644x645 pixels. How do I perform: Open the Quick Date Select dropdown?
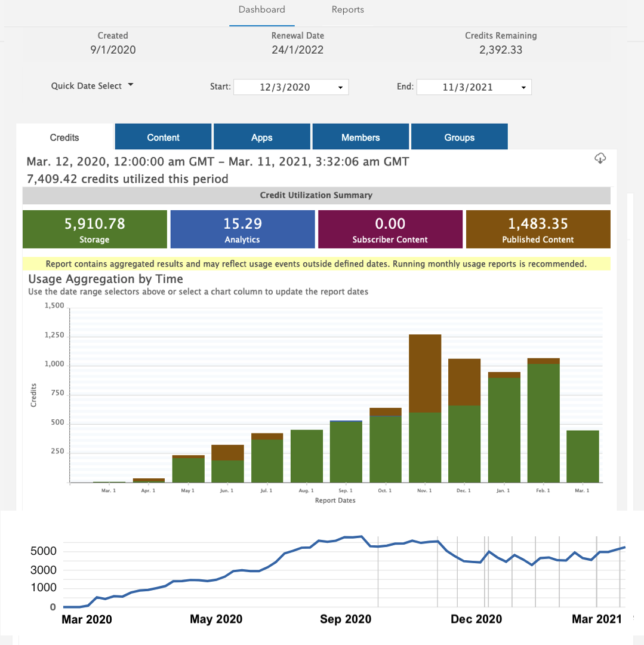92,85
